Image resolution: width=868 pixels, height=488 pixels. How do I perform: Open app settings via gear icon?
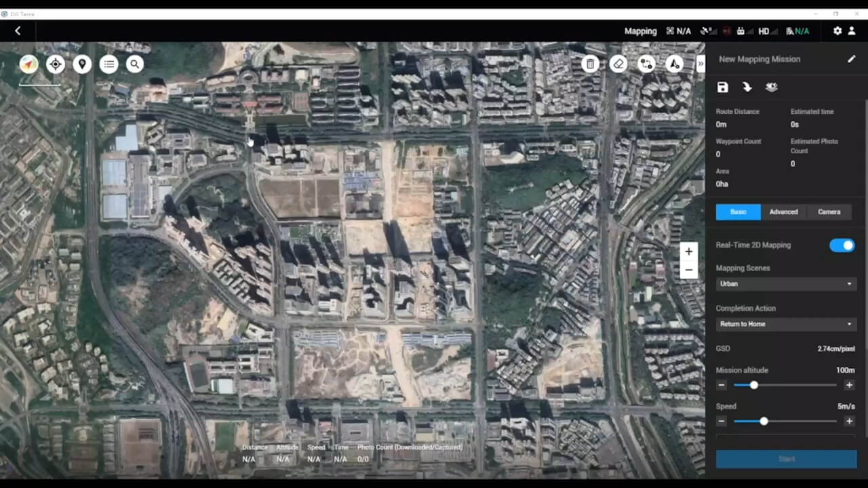(837, 30)
